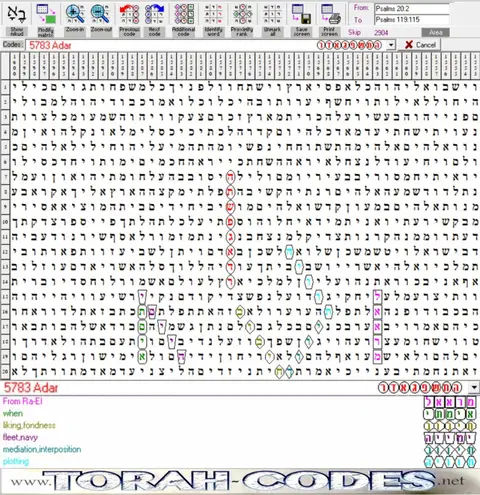The image size is (480, 495).
Task: Open the Modify matrix tool
Action: [x=46, y=14]
